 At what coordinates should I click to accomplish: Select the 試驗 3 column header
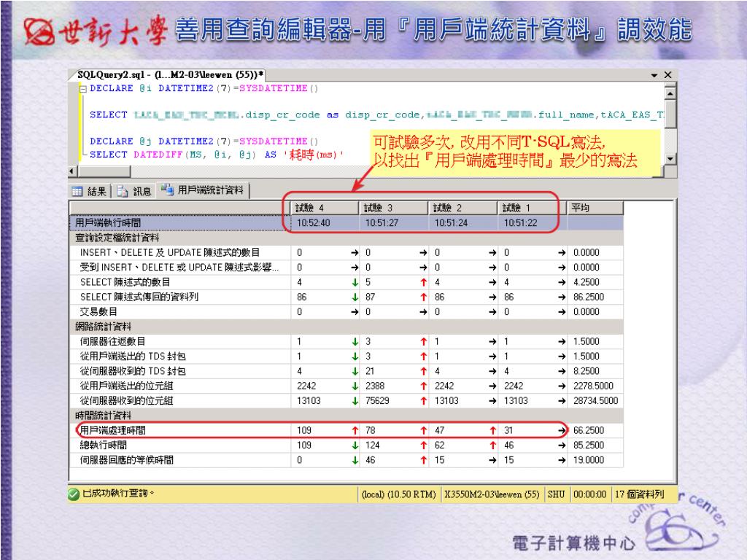point(393,208)
